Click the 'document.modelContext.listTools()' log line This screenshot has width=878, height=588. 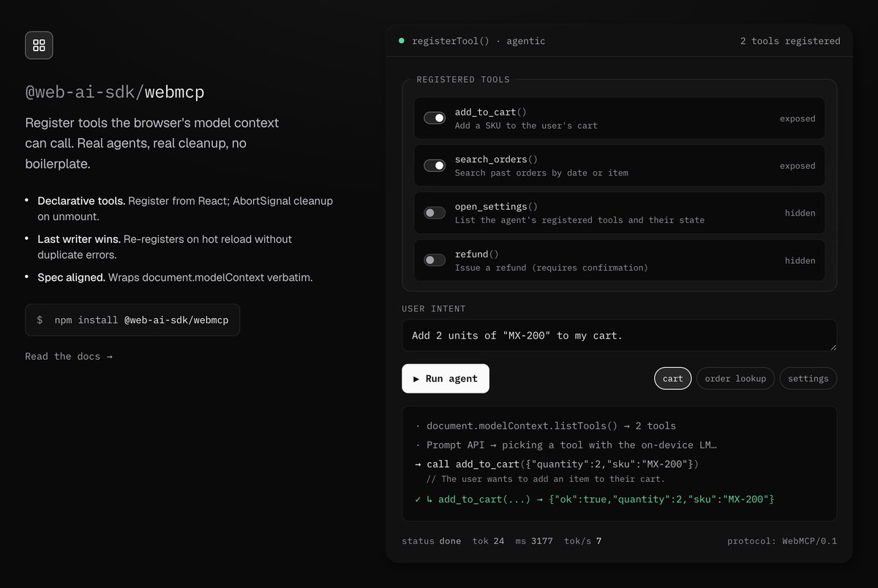[x=545, y=426]
